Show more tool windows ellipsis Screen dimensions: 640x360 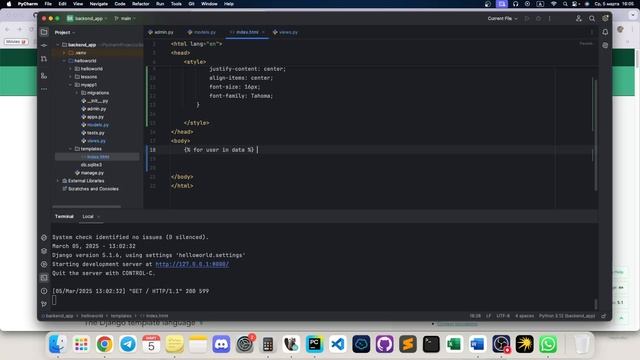44,89
